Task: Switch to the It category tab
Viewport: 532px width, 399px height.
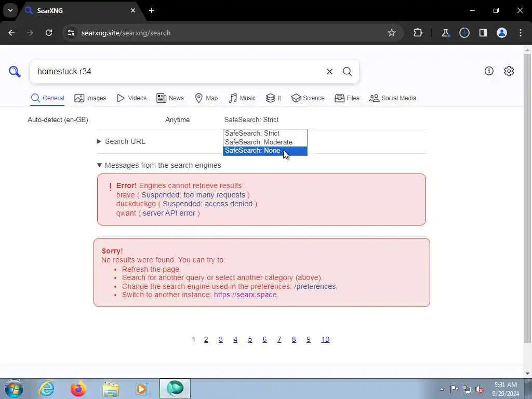Action: click(273, 98)
